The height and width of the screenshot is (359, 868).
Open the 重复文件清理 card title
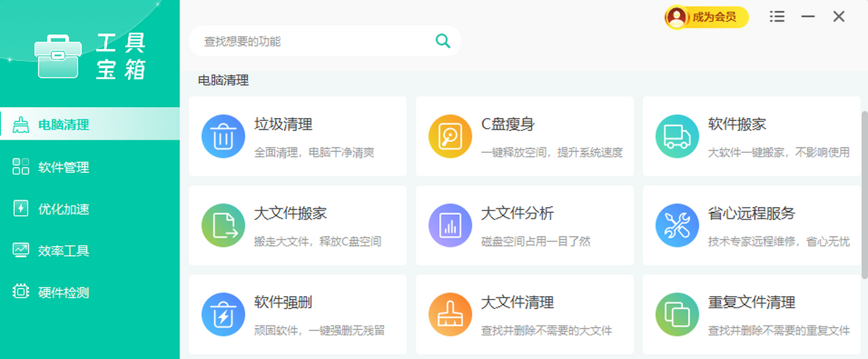752,303
